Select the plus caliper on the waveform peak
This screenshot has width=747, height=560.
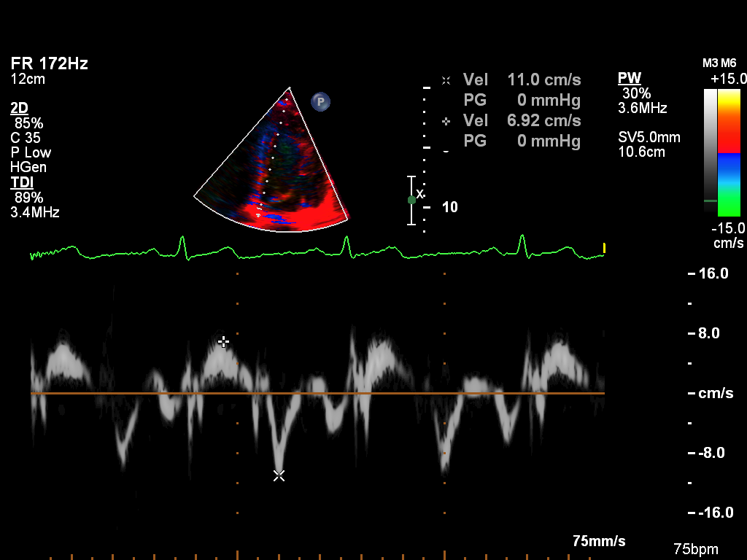[224, 341]
